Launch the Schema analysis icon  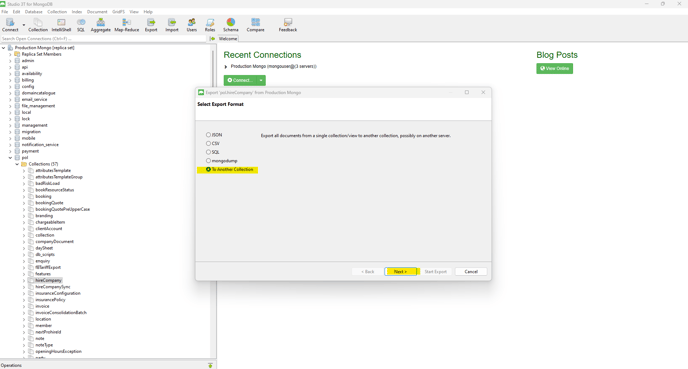coord(230,25)
